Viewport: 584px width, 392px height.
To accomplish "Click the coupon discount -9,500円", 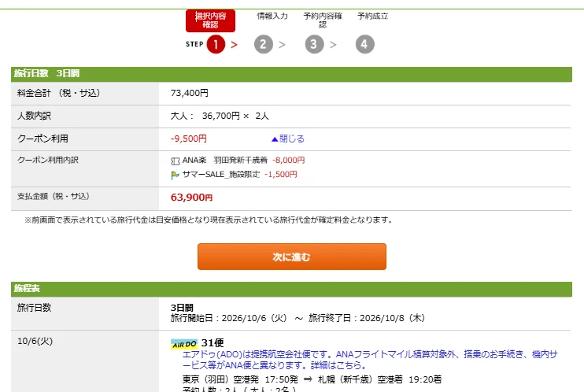I will (188, 139).
